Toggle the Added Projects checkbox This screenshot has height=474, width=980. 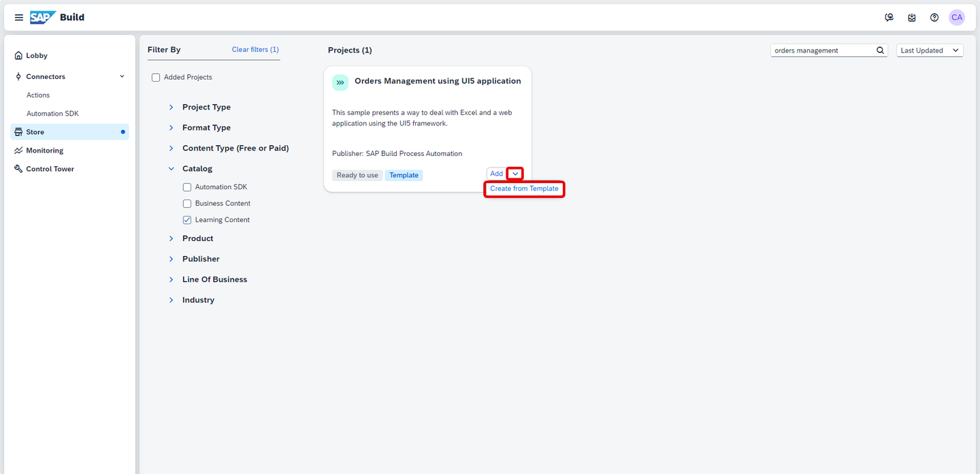click(x=156, y=78)
